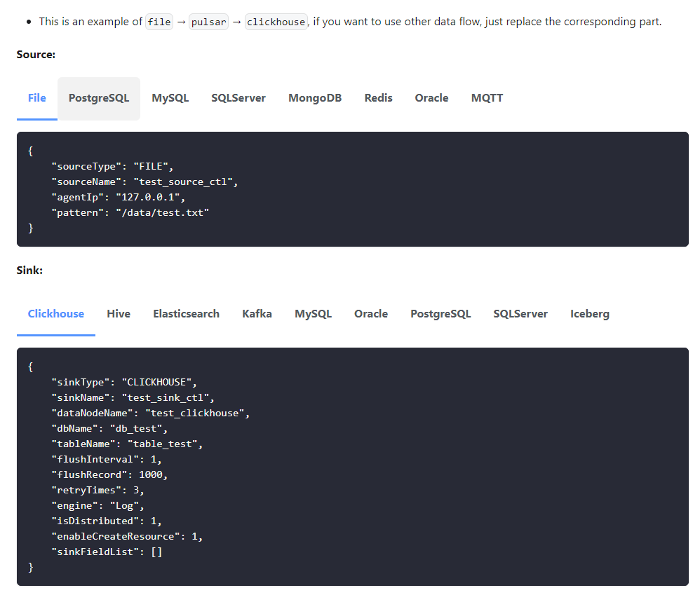Click the "flushRecord": 1000 line
The image size is (700, 595).
(109, 475)
